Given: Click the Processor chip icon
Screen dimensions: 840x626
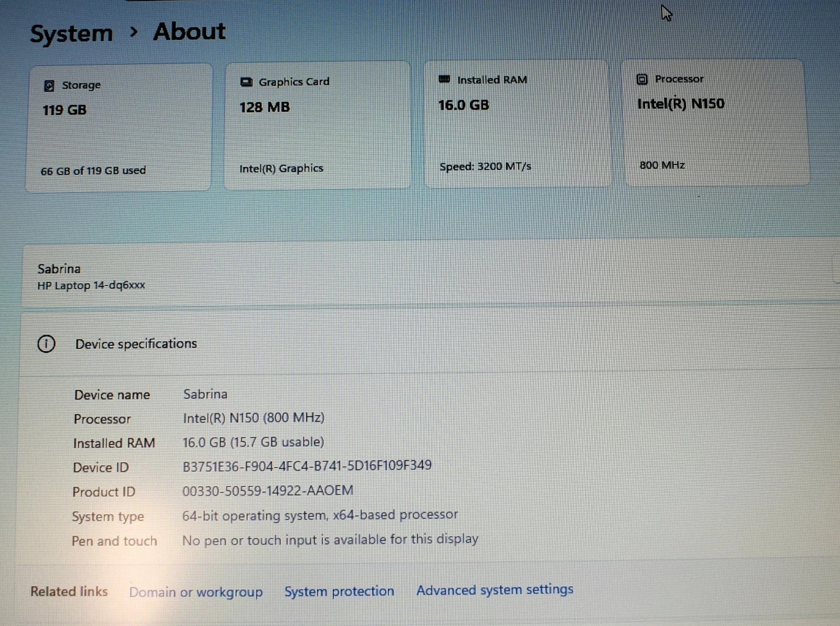Looking at the screenshot, I should pyautogui.click(x=642, y=79).
